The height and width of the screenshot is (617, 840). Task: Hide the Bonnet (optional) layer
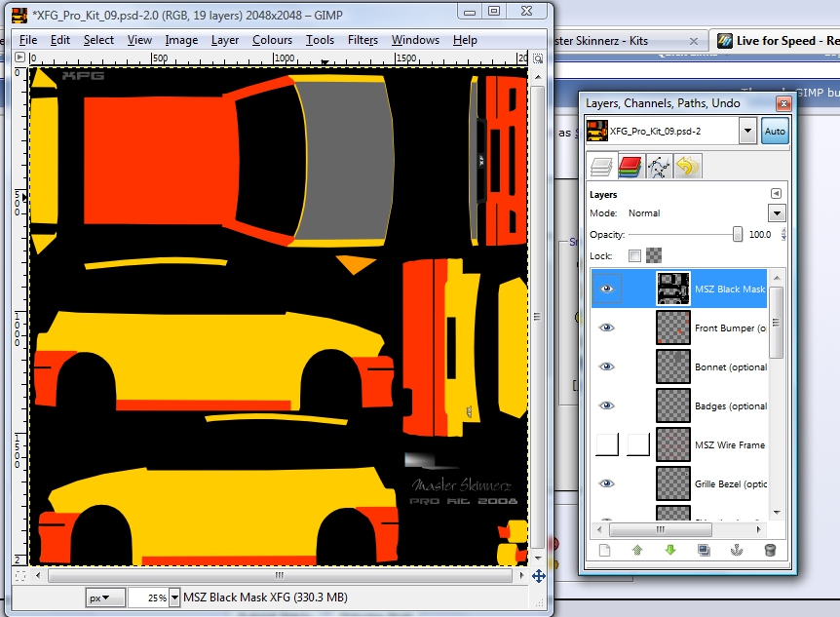click(x=606, y=366)
